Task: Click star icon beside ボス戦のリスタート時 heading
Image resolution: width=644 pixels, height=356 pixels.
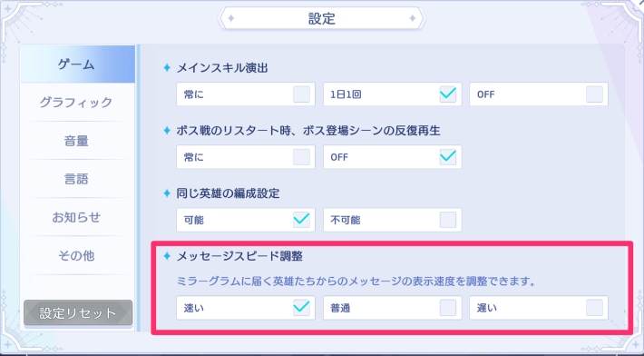Action: coord(167,130)
